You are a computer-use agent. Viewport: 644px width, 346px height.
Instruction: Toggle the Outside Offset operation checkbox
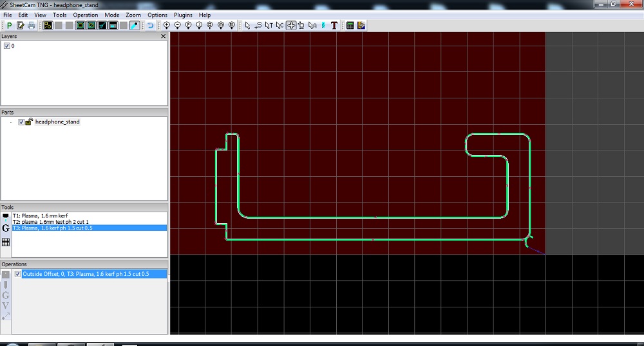pyautogui.click(x=17, y=274)
